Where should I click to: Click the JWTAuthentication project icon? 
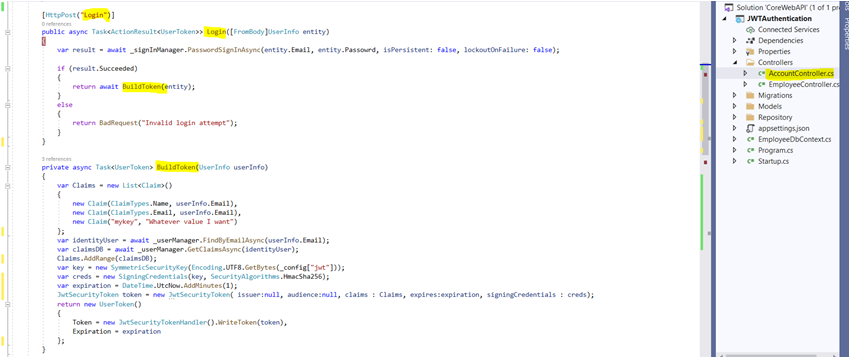coord(740,19)
